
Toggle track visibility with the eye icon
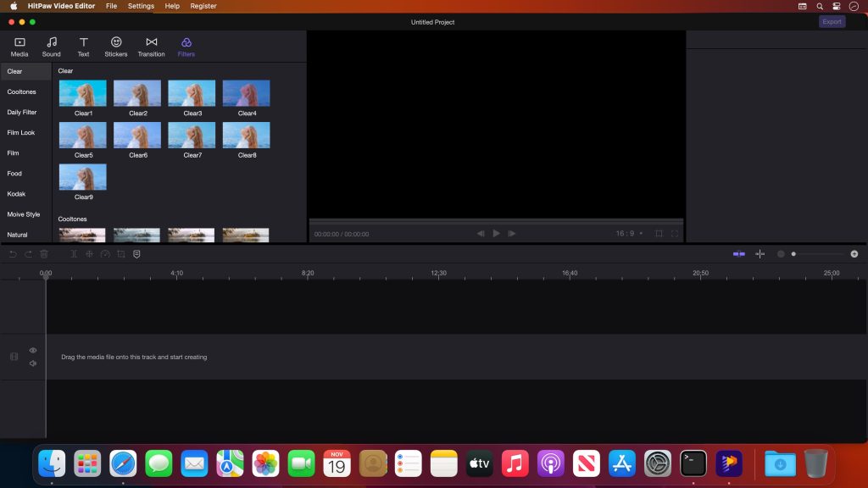33,350
